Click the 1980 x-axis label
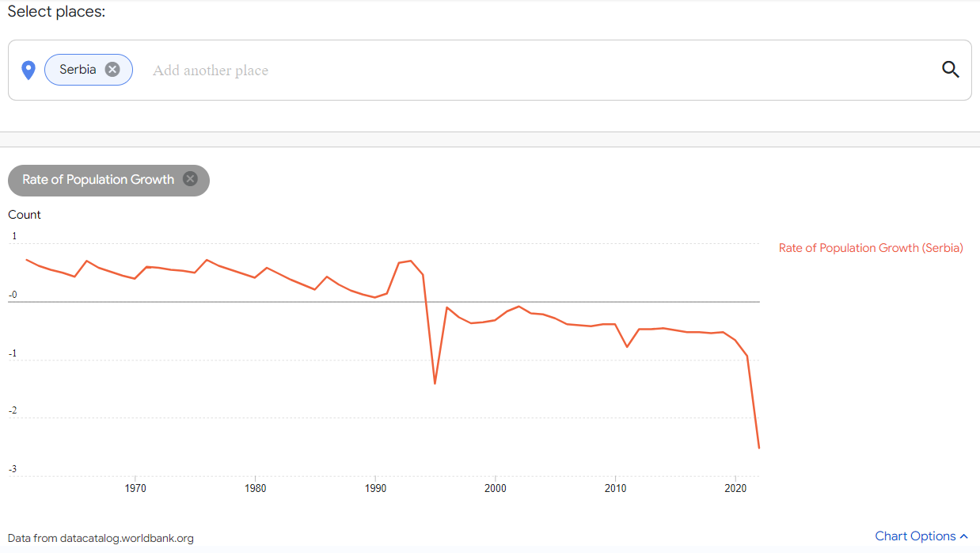Image resolution: width=980 pixels, height=553 pixels. click(255, 488)
